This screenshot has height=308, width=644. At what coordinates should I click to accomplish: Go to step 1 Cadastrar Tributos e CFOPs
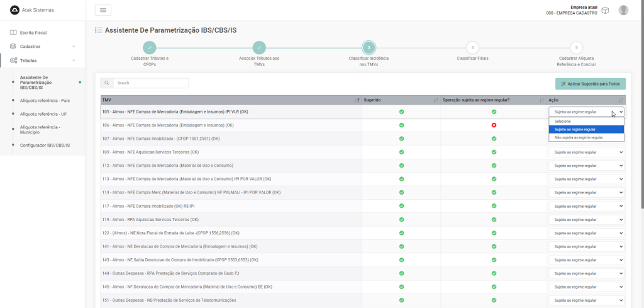149,47
